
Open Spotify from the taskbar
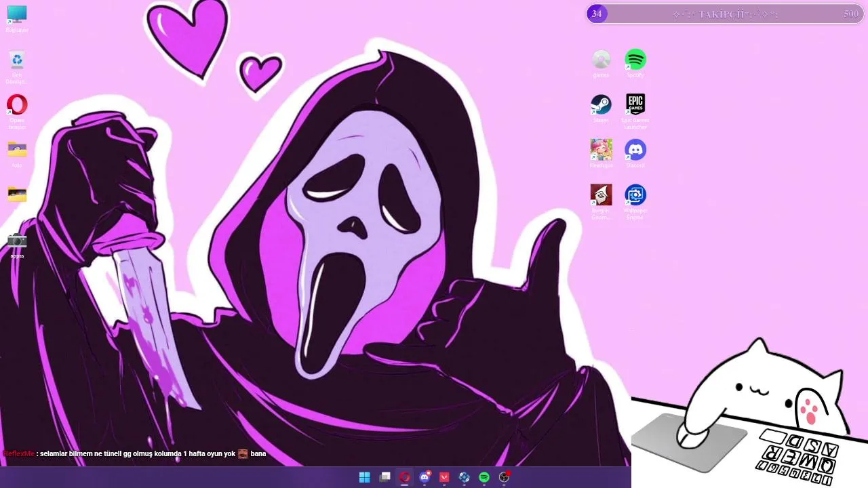point(484,477)
